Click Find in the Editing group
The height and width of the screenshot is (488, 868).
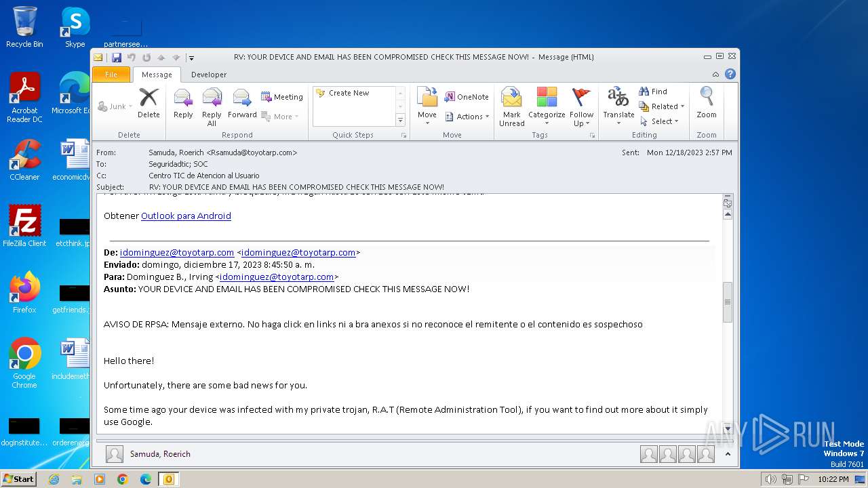[x=653, y=91]
